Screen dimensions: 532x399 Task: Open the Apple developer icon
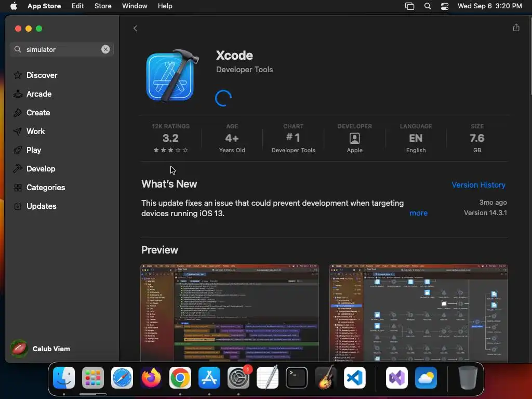point(354,138)
